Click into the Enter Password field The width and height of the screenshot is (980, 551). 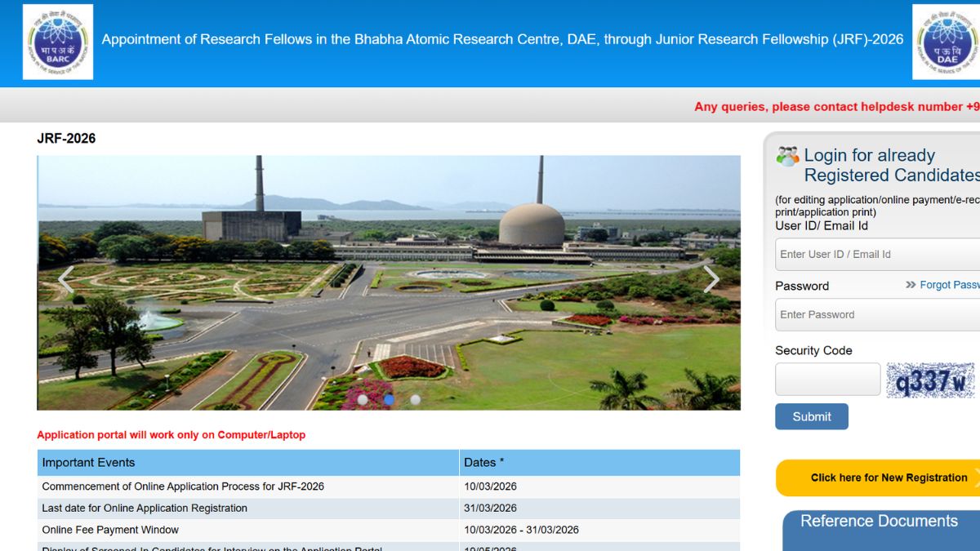coord(878,315)
